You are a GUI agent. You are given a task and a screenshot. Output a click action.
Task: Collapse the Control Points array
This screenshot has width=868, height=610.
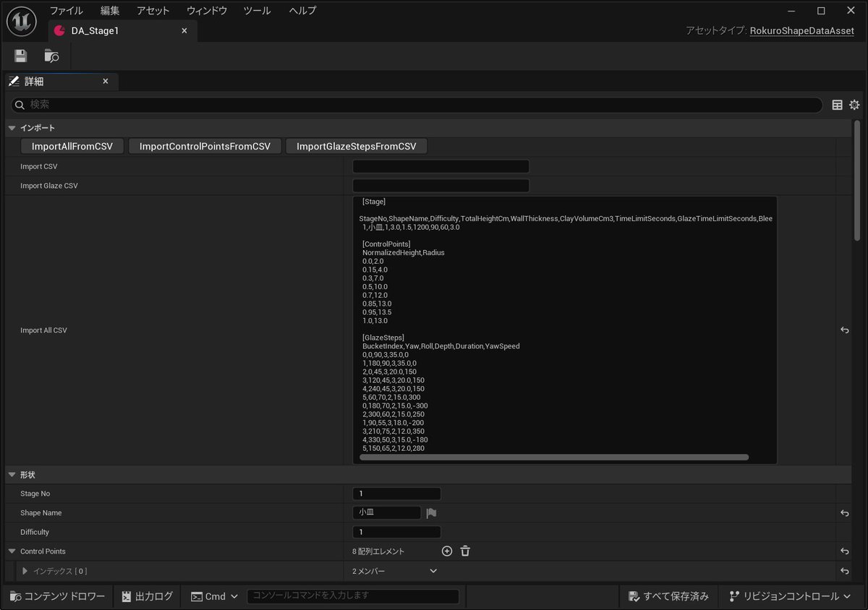12,551
